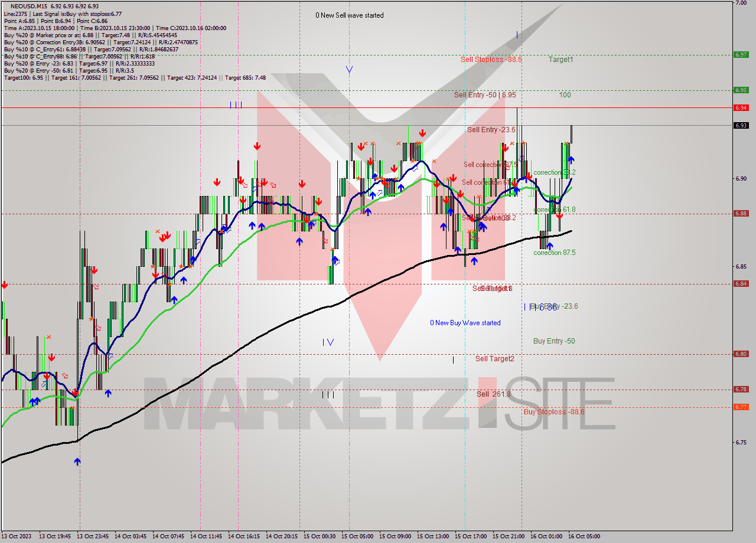Select the 'correction 87.5' label
The width and height of the screenshot is (756, 543).
[554, 253]
